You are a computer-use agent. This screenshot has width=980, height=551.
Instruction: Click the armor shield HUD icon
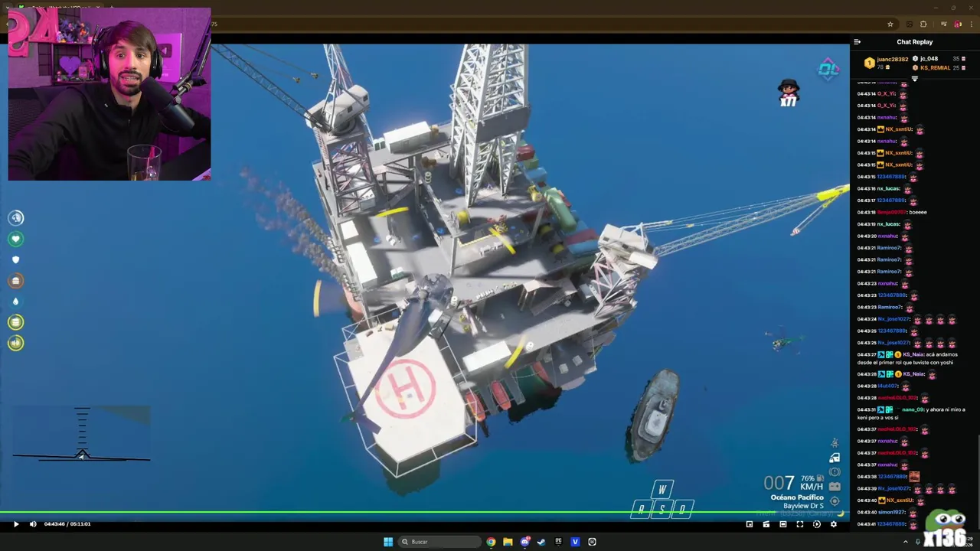(x=15, y=259)
